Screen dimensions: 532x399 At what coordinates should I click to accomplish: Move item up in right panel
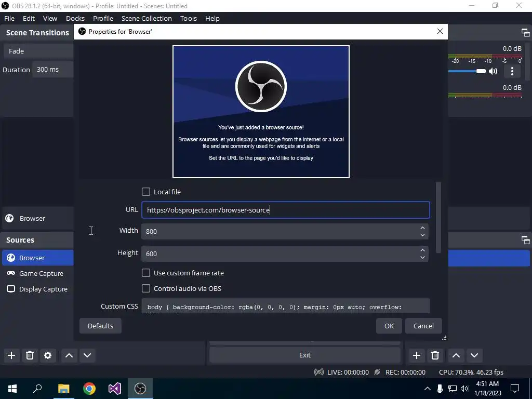(456, 355)
